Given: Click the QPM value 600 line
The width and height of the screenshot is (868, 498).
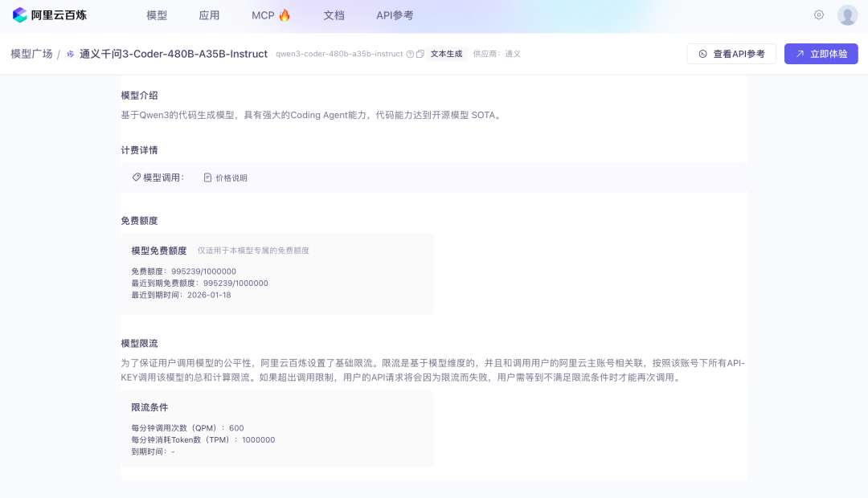Looking at the screenshot, I should pos(187,428).
